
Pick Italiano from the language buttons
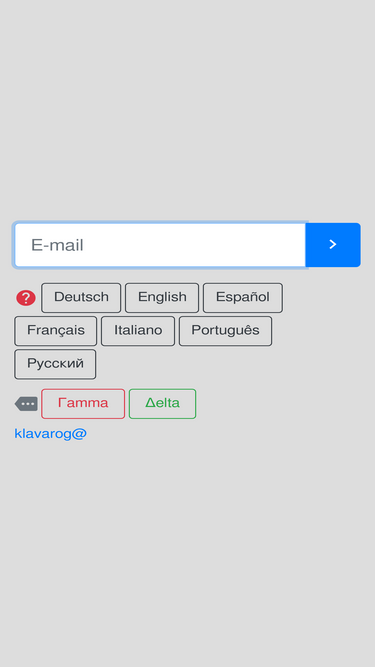[x=138, y=331]
